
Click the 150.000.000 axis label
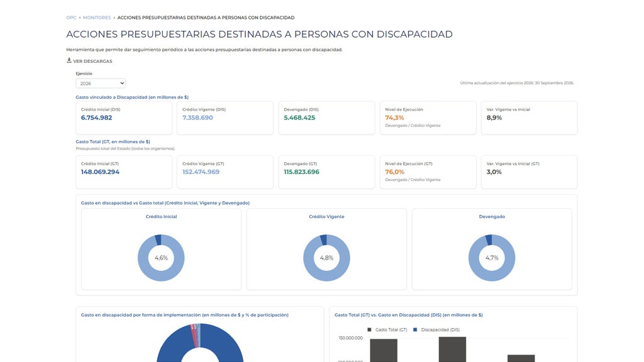click(x=350, y=337)
